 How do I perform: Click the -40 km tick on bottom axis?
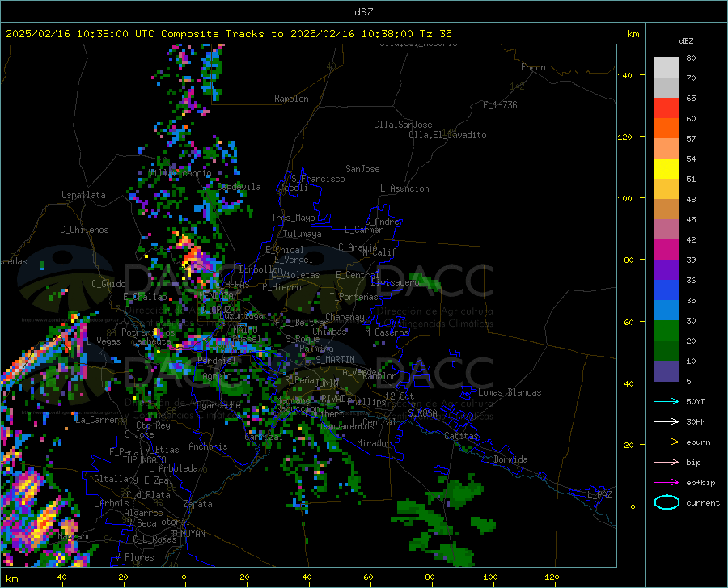[59, 577]
